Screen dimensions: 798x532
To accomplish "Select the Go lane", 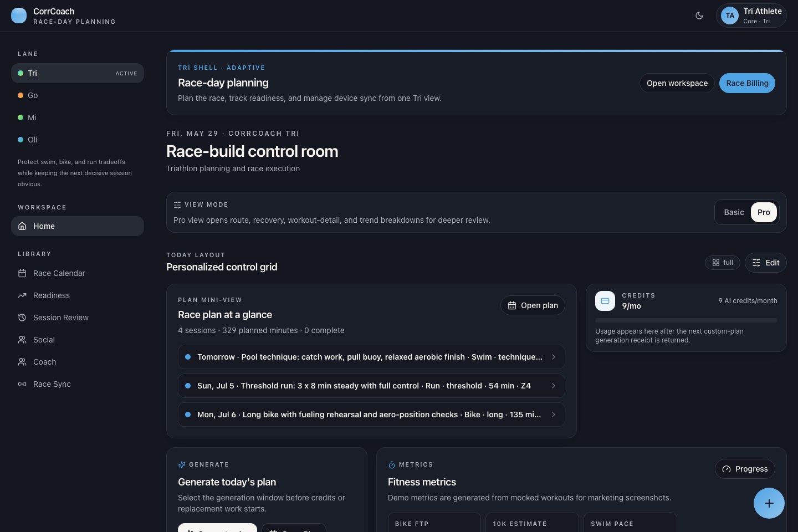I will tap(78, 95).
